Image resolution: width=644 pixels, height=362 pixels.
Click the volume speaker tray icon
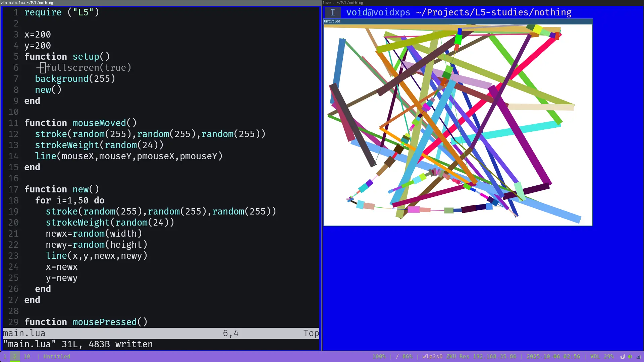click(630, 357)
